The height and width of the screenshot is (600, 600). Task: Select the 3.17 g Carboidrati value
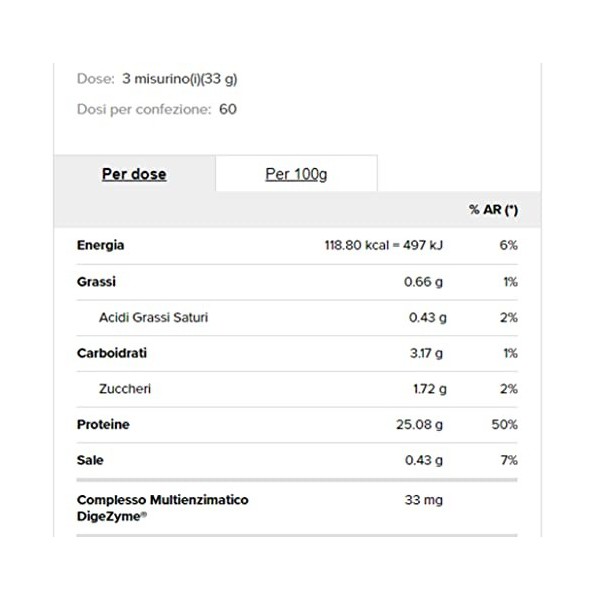click(x=424, y=354)
